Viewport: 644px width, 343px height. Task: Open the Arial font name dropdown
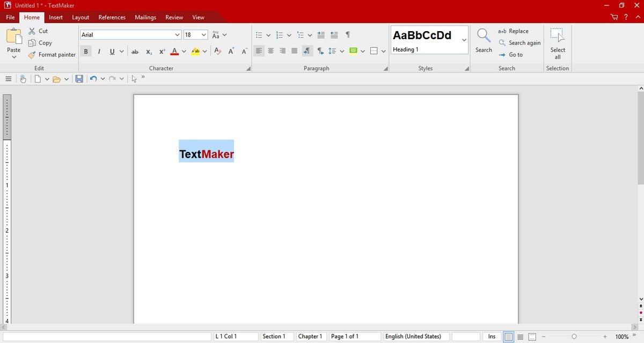[x=178, y=35]
